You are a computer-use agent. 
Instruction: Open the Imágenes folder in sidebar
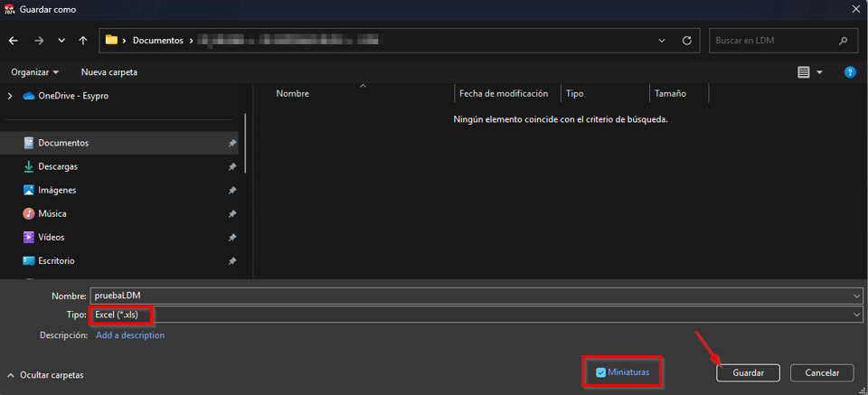57,190
